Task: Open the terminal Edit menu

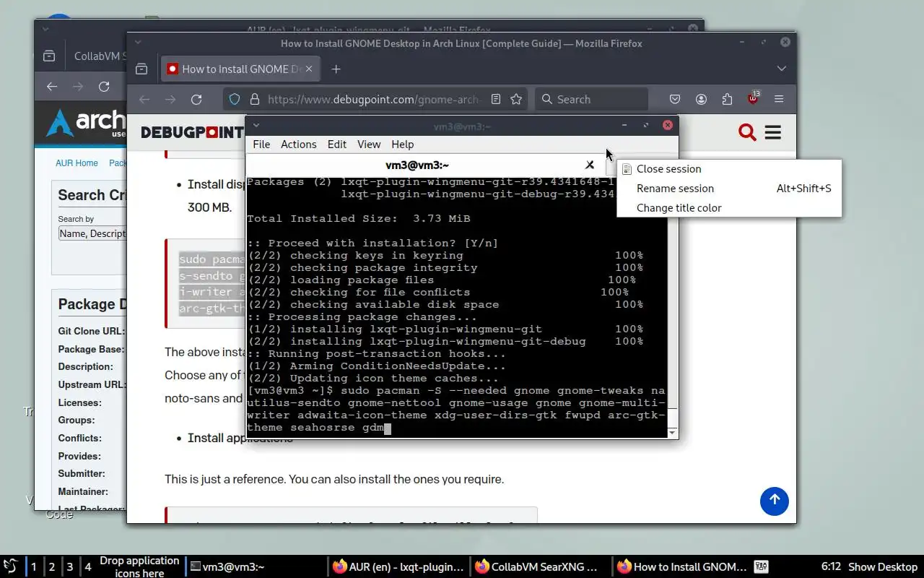Action: click(x=336, y=144)
